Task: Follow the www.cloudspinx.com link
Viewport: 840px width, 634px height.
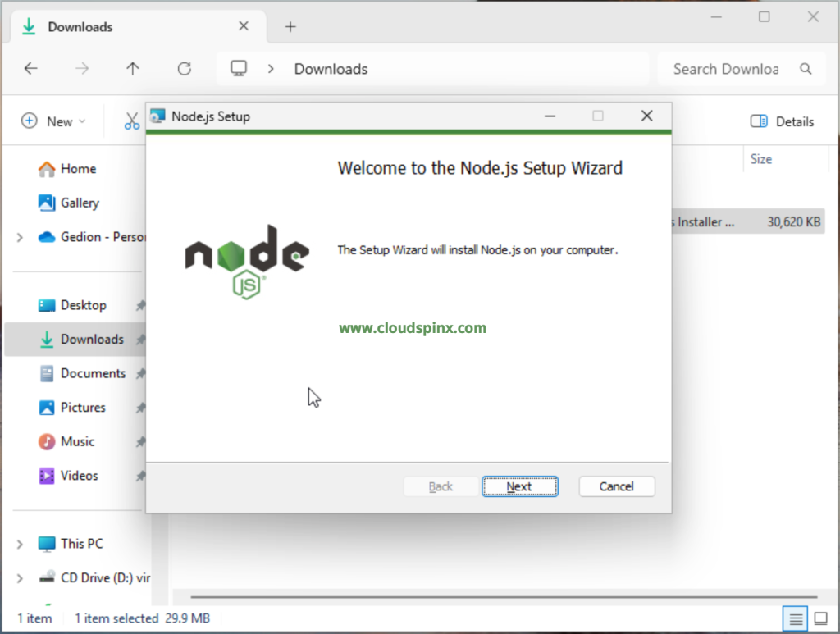Action: coord(413,327)
